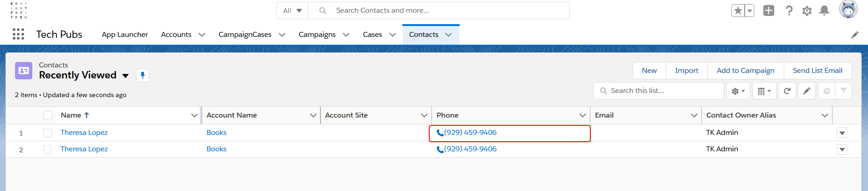Image resolution: width=868 pixels, height=191 pixels.
Task: Click the Send List Email button
Action: (x=817, y=71)
